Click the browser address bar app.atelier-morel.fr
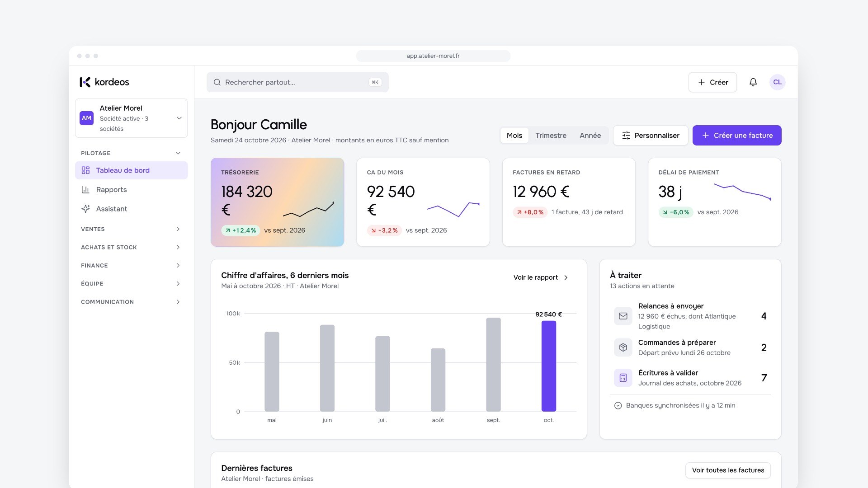 (433, 56)
